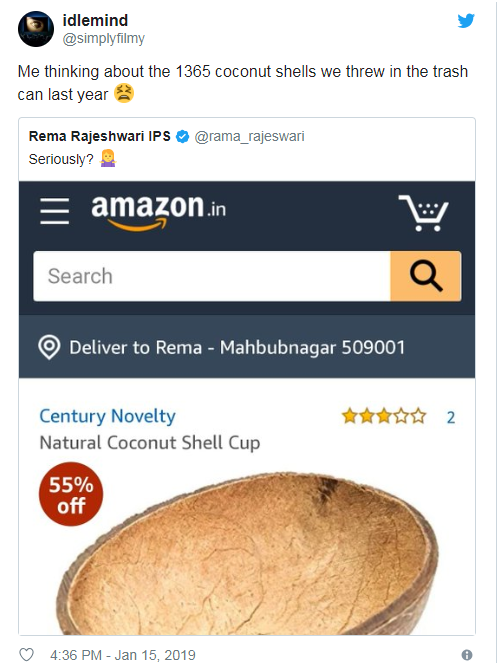Open the Amazon shopping cart
The width and height of the screenshot is (499, 665).
[x=424, y=213]
